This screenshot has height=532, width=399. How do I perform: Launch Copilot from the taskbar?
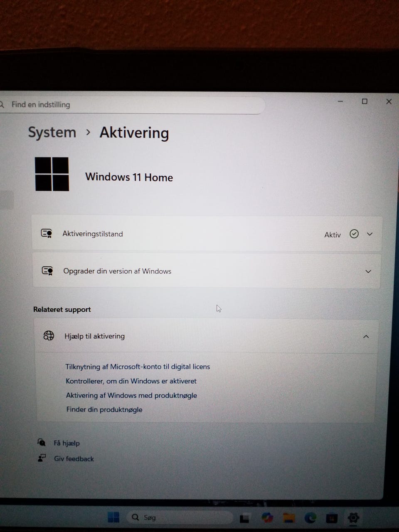(x=267, y=518)
